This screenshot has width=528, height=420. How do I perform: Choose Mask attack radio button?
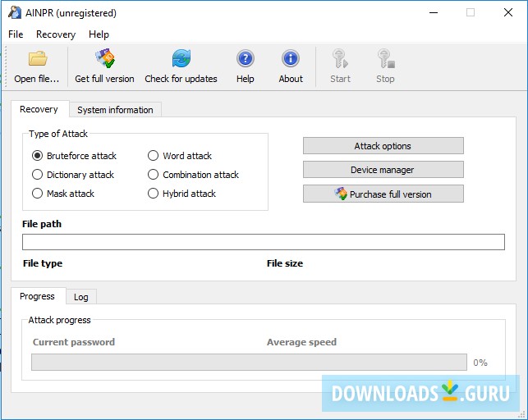[x=37, y=194]
